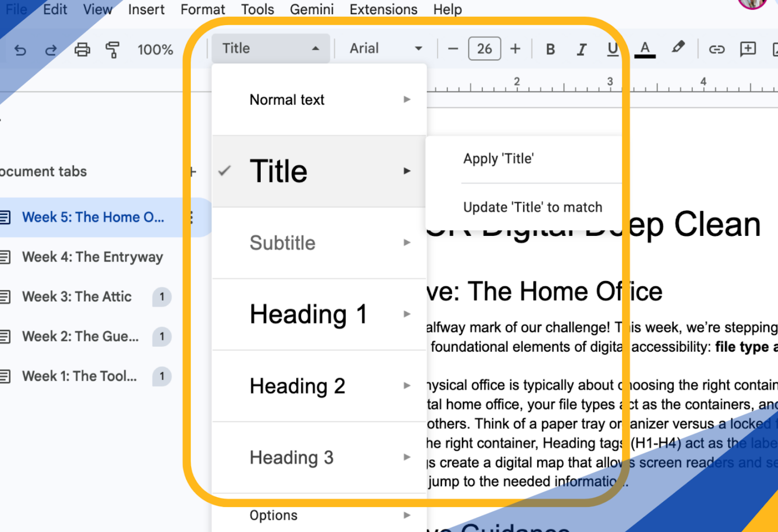Toggle Italic formatting

tap(581, 49)
